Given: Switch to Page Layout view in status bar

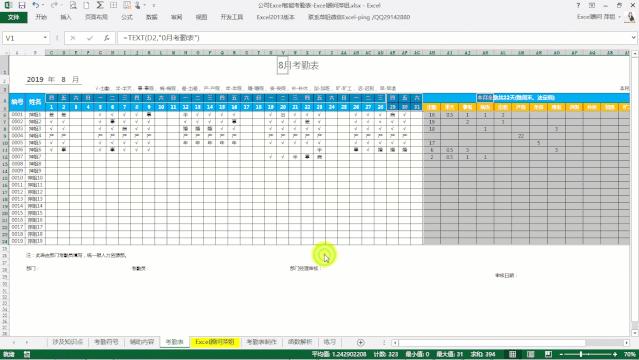Looking at the screenshot, I should tap(531, 354).
